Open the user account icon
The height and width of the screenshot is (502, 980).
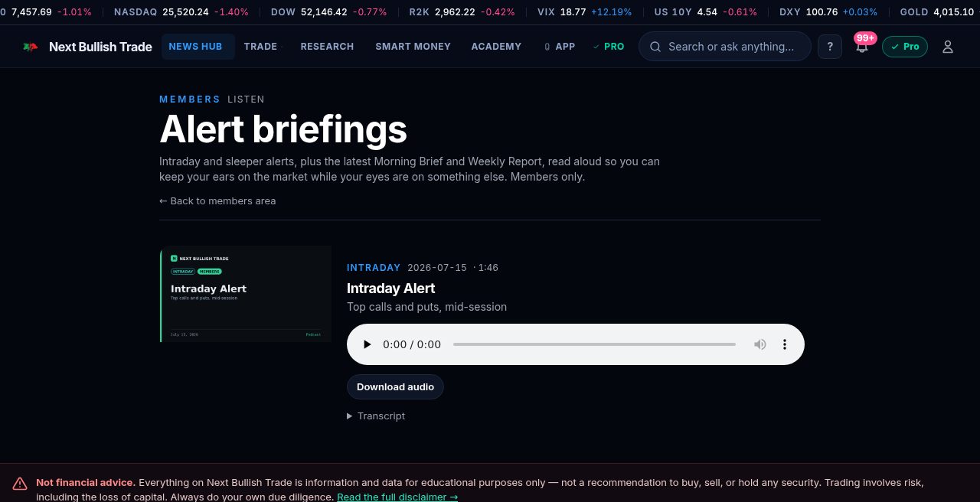[x=947, y=47]
